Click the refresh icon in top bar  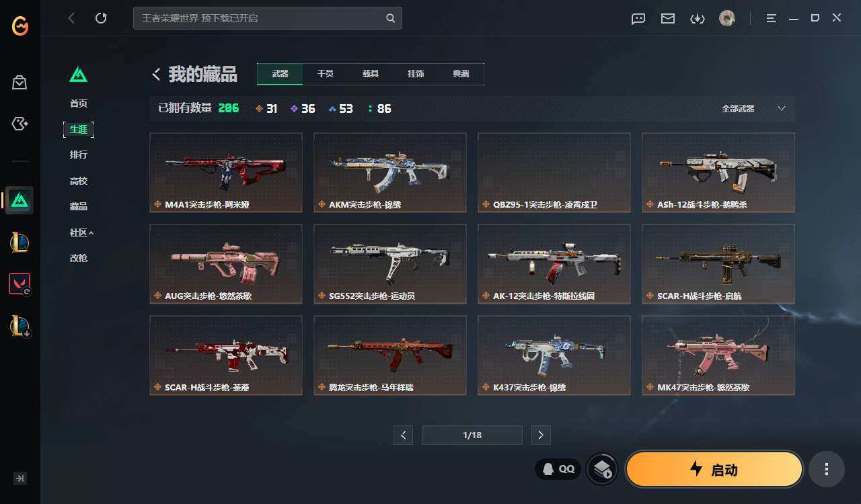coord(101,18)
